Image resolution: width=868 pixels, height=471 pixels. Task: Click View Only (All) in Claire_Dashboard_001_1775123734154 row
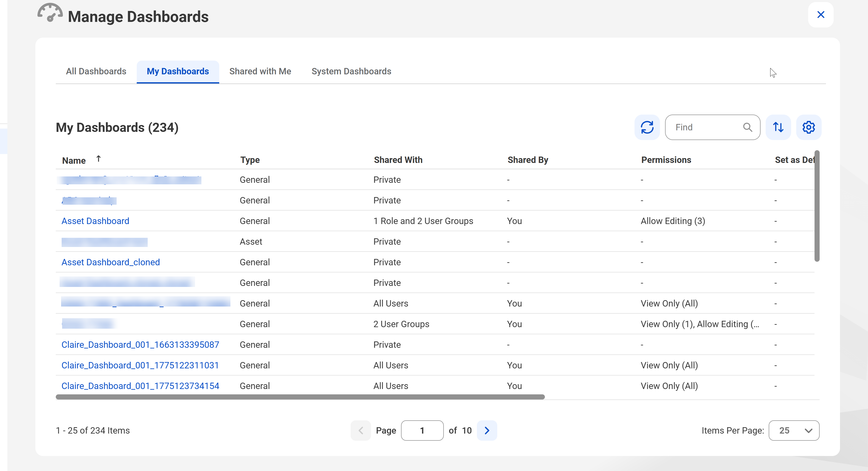669,386
